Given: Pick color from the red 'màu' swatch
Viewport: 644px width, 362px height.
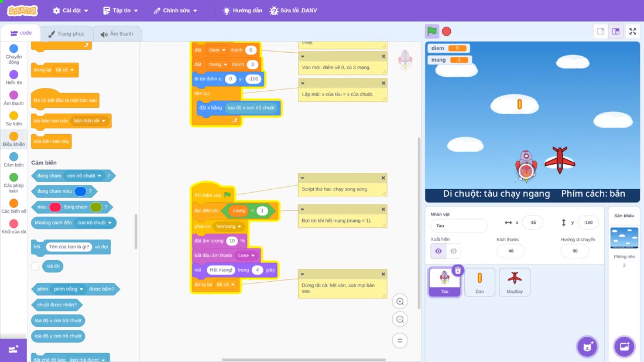Looking at the screenshot, I should coord(55,207).
